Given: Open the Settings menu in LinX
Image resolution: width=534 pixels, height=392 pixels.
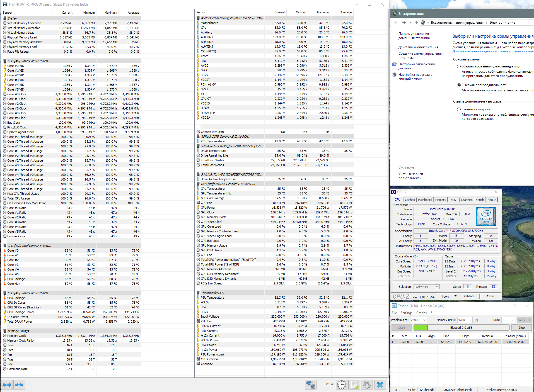Looking at the screenshot, I should pos(406,313).
